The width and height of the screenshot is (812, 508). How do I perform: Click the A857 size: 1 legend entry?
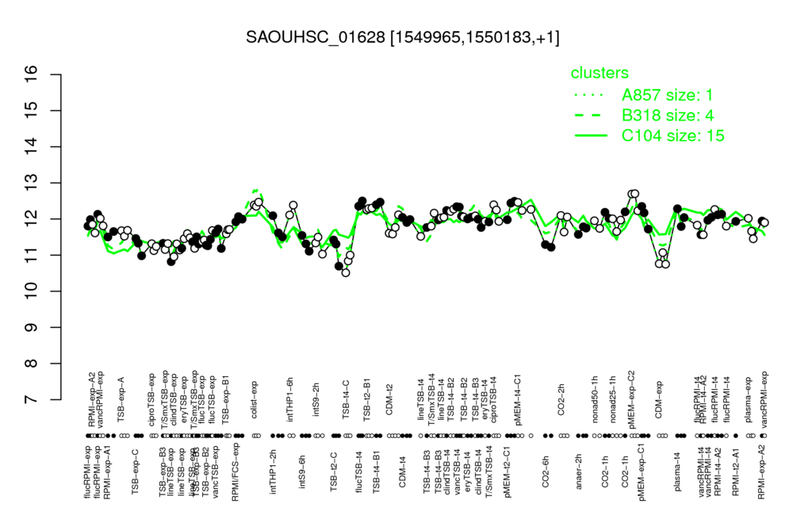[x=667, y=95]
